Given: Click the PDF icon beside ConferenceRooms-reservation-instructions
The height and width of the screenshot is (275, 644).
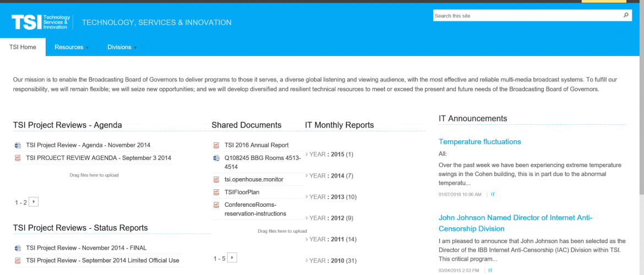Looking at the screenshot, I should 216,205.
